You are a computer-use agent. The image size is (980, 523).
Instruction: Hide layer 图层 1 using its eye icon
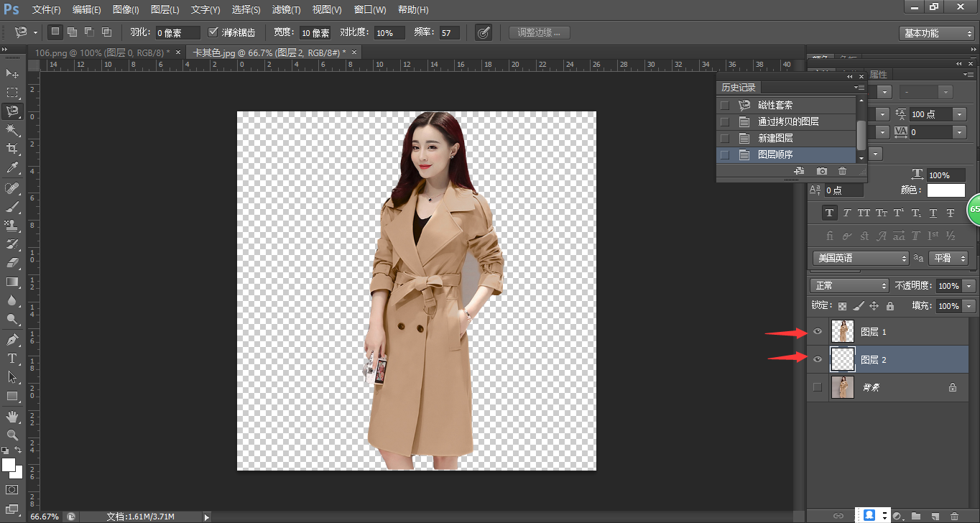(x=817, y=331)
